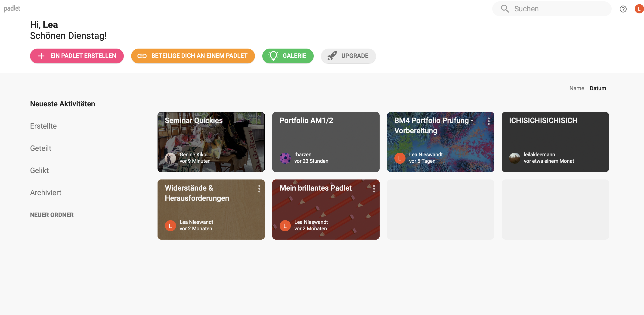Show the Archiviert padlets

coord(46,192)
